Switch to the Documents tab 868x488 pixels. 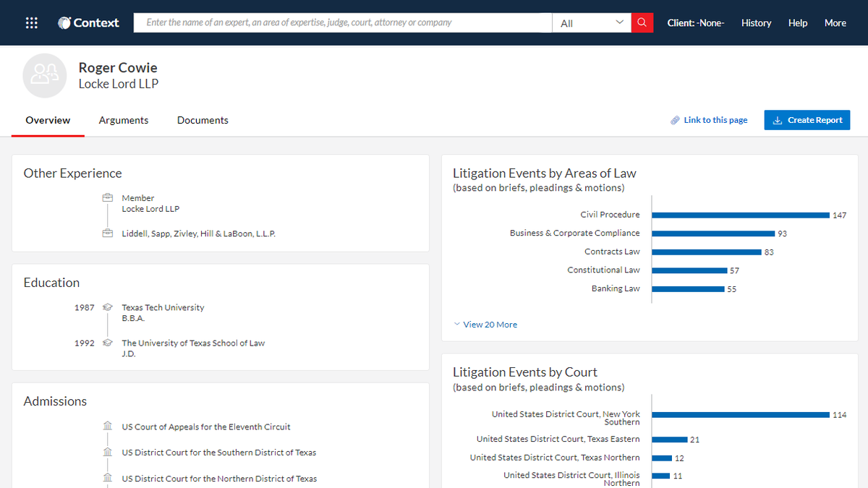click(203, 121)
